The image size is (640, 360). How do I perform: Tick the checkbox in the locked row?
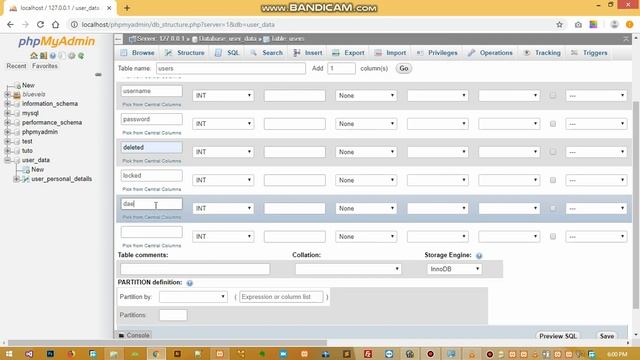pyautogui.click(x=553, y=180)
